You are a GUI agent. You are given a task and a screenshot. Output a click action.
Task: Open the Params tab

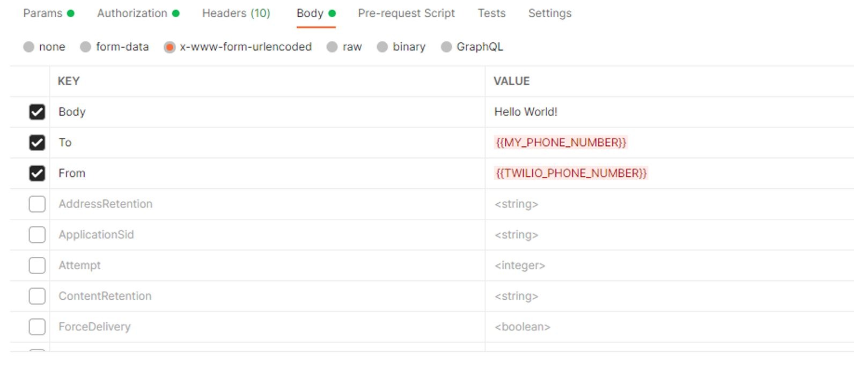tap(43, 13)
